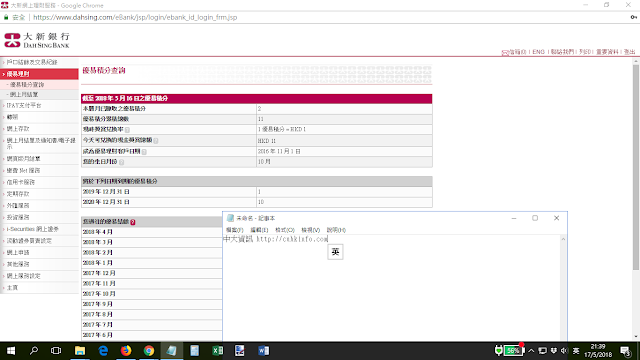Open i-Securities 網上證券 sidebar item
Image resolution: width=640 pixels, height=360 pixels.
coord(39,229)
